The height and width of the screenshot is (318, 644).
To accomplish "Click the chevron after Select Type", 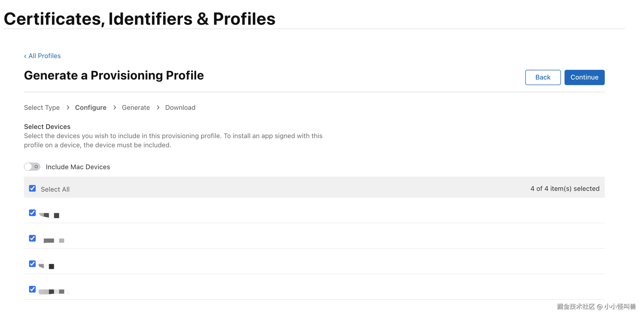I will point(68,108).
